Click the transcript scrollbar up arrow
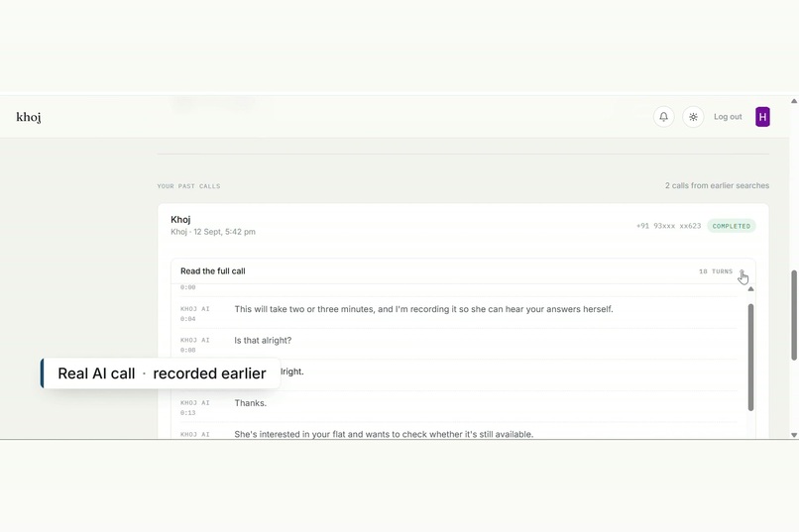The height and width of the screenshot is (532, 799). click(x=750, y=289)
